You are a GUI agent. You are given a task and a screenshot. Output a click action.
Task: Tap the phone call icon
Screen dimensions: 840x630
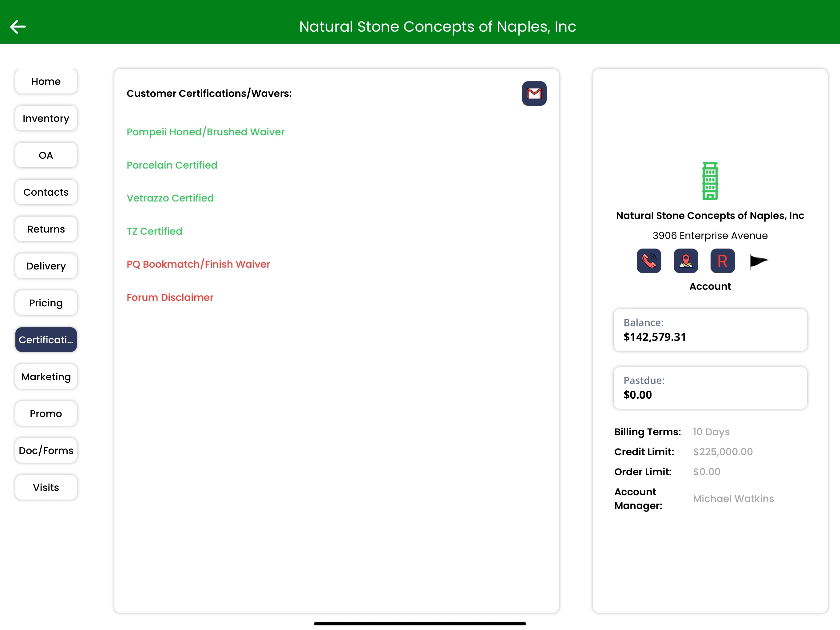coord(648,261)
